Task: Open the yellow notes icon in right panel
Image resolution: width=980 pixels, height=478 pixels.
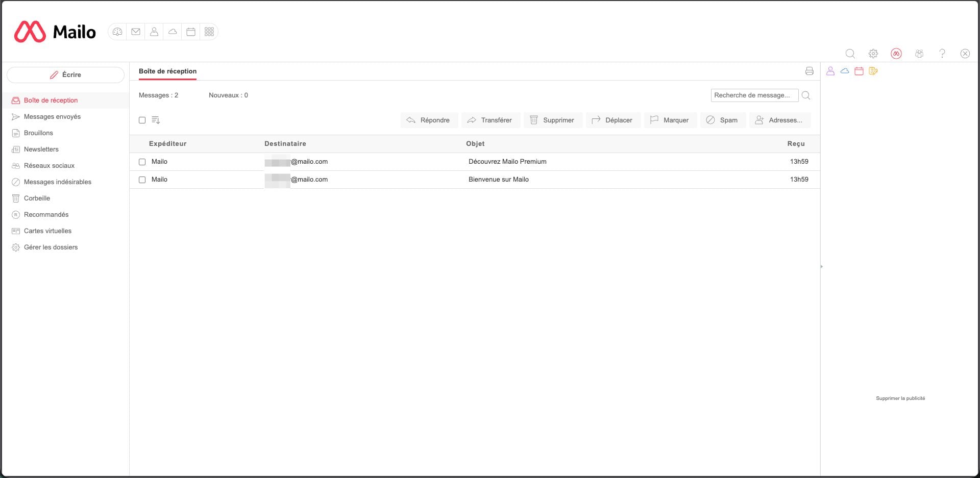Action: 873,71
